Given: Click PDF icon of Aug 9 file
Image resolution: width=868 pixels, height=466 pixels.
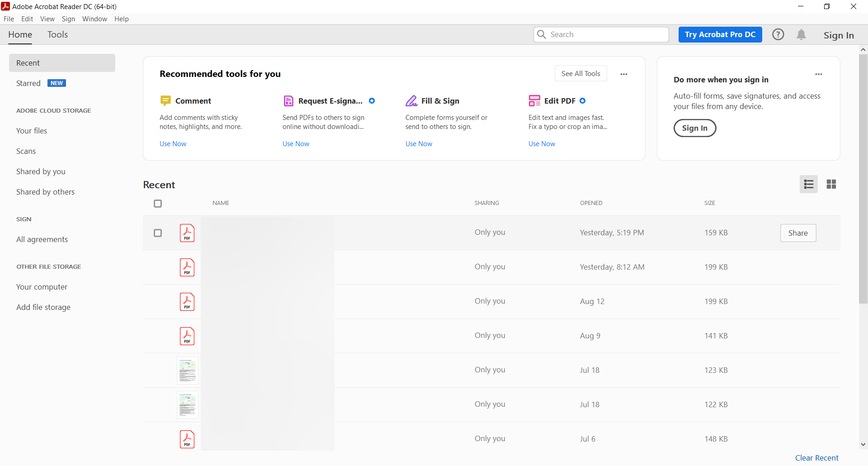Looking at the screenshot, I should (187, 336).
